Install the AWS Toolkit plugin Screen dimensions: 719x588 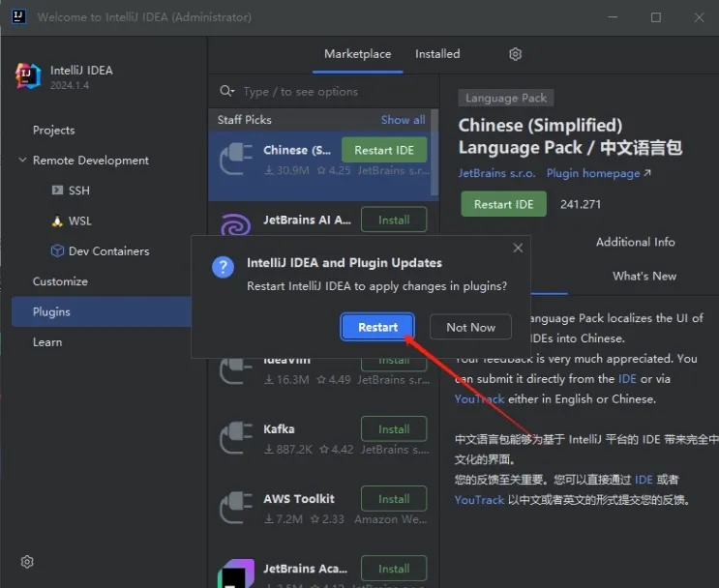394,499
